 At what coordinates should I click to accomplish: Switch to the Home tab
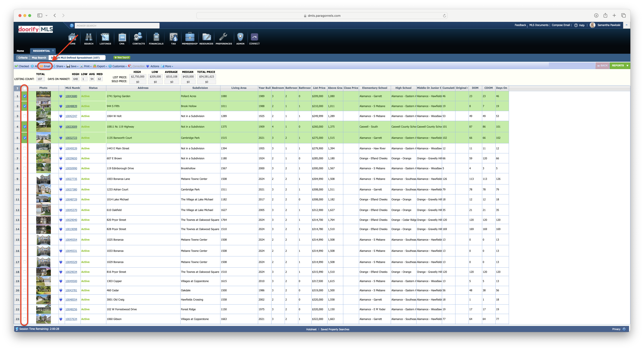click(20, 51)
